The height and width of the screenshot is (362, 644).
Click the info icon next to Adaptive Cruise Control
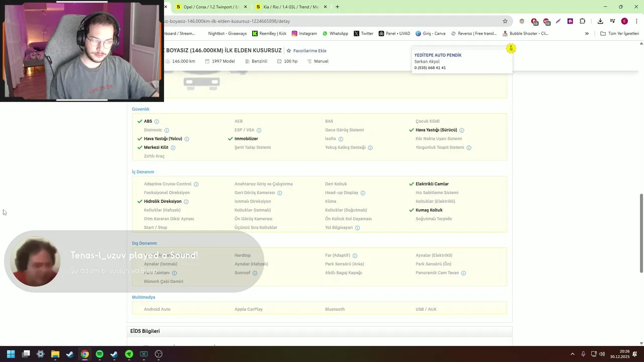point(196,184)
